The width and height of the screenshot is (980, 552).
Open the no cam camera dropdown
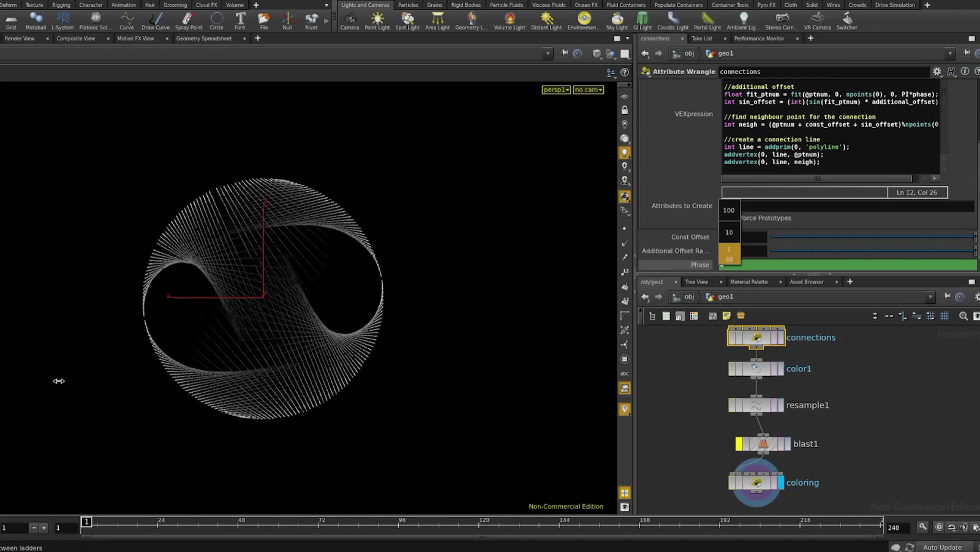[x=587, y=89]
